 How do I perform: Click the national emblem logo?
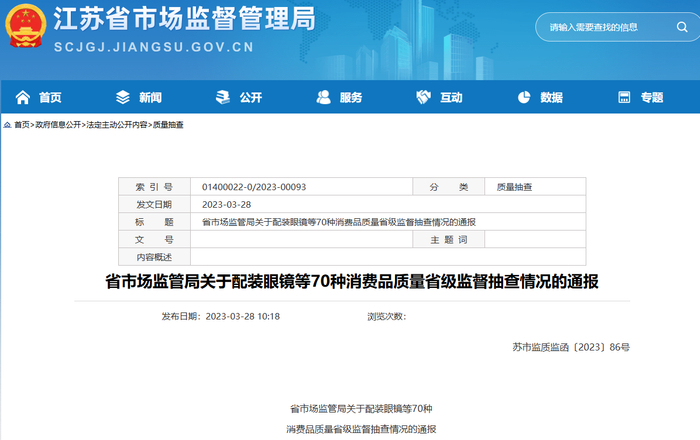click(23, 26)
